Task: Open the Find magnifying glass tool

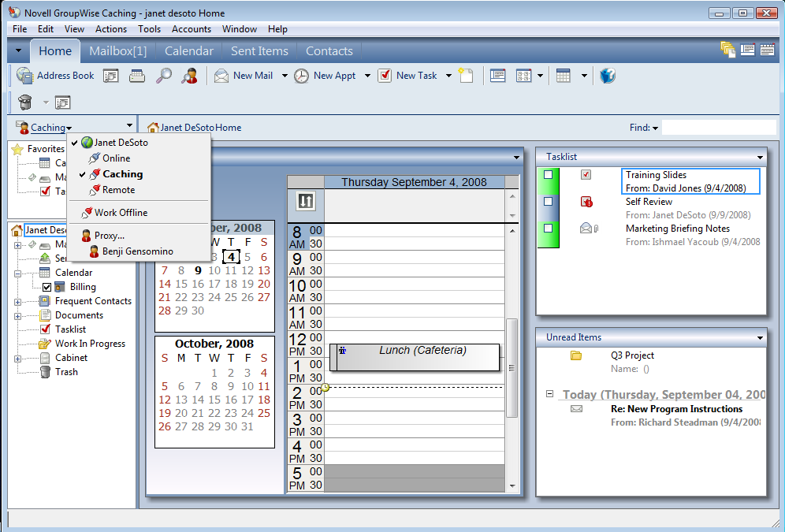Action: (x=163, y=76)
